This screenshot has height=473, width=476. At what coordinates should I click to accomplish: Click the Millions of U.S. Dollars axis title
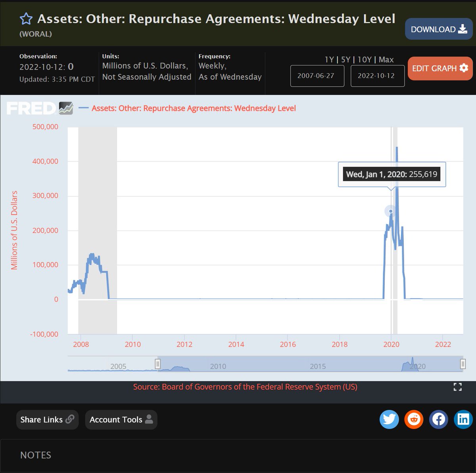click(14, 230)
